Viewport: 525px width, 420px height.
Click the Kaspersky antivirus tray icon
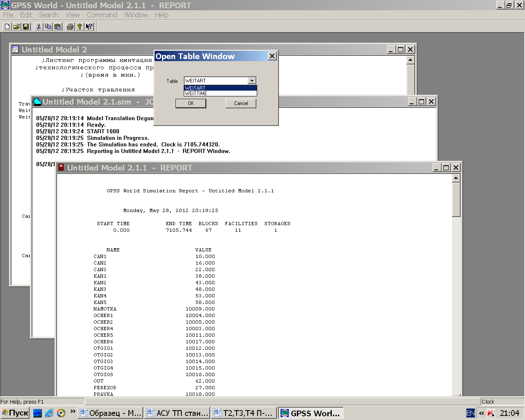[491, 413]
